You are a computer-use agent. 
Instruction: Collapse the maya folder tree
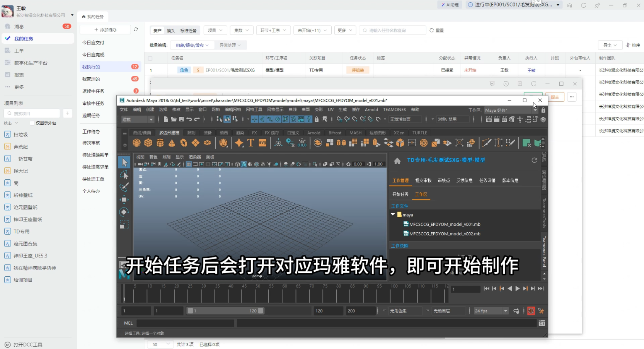tap(393, 215)
